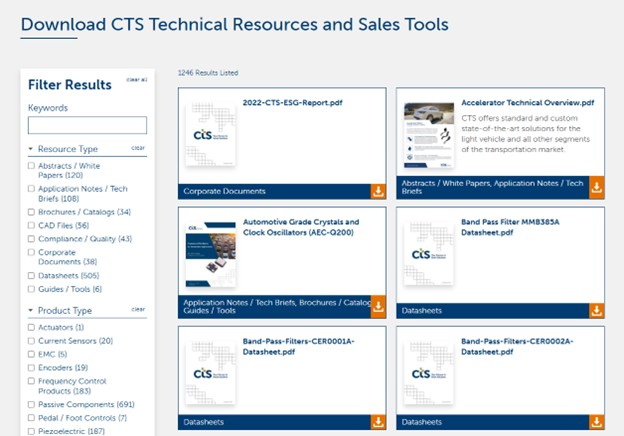Image resolution: width=624 pixels, height=436 pixels.
Task: Focus the Keywords search field
Action: click(87, 125)
